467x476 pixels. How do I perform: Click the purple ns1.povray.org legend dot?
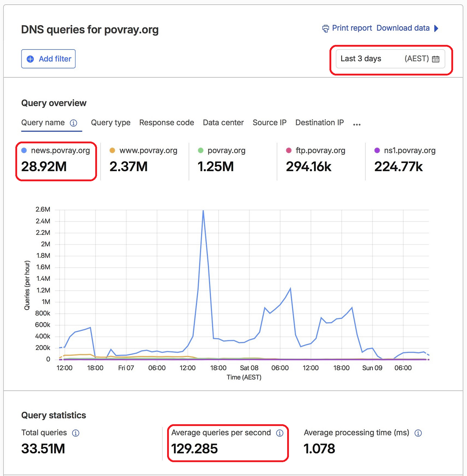[377, 151]
